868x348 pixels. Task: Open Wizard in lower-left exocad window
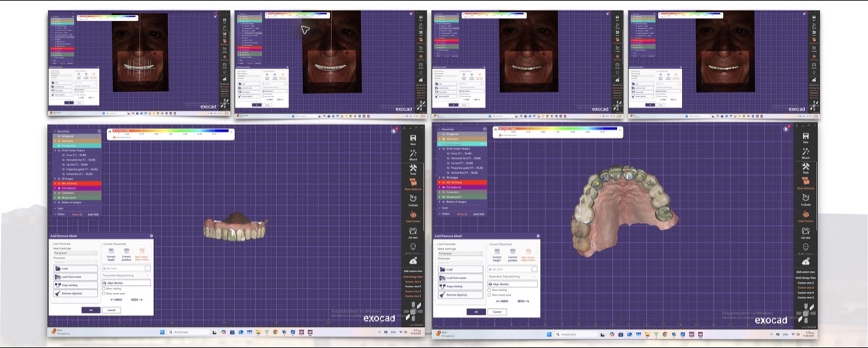[x=414, y=154]
